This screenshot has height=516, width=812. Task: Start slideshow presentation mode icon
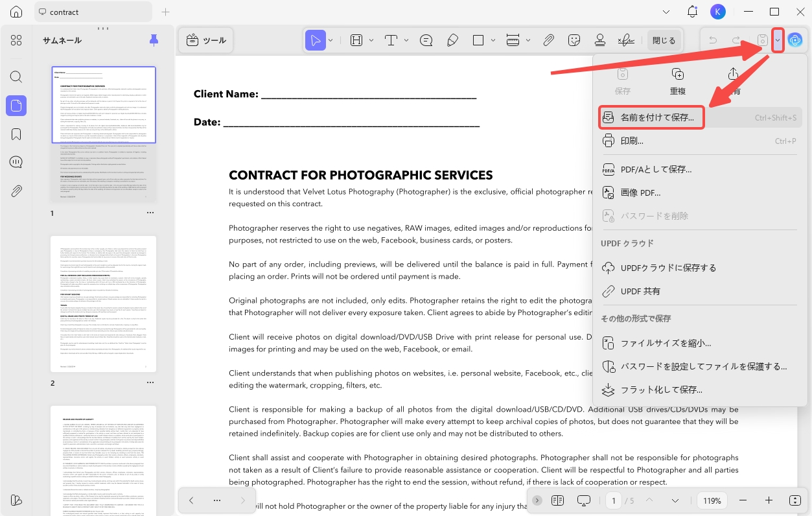pyautogui.click(x=584, y=500)
